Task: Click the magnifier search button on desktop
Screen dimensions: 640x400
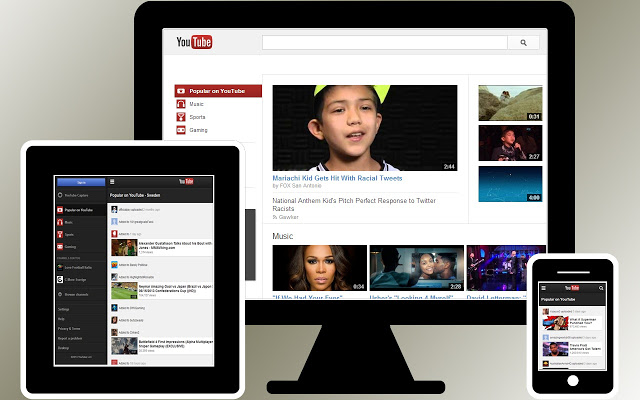Action: coord(522,43)
